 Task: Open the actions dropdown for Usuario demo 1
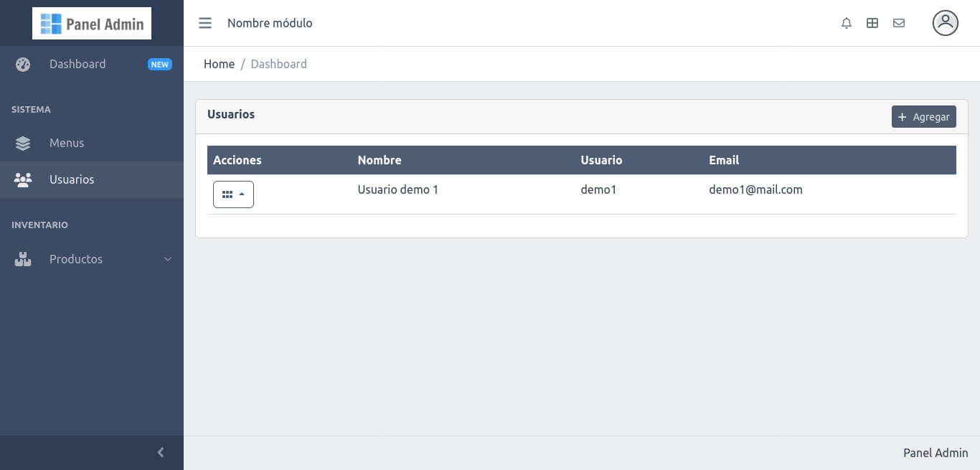point(233,194)
